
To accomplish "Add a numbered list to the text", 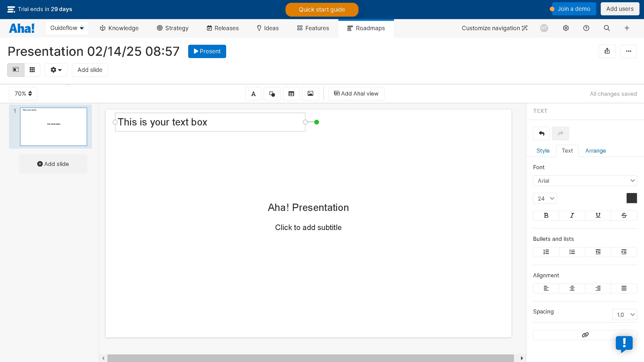I will pos(546,252).
